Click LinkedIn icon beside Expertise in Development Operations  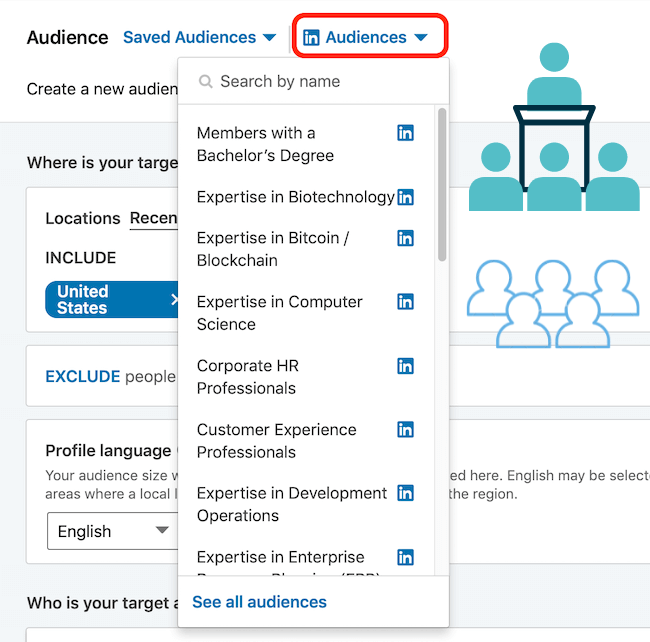[x=405, y=494]
